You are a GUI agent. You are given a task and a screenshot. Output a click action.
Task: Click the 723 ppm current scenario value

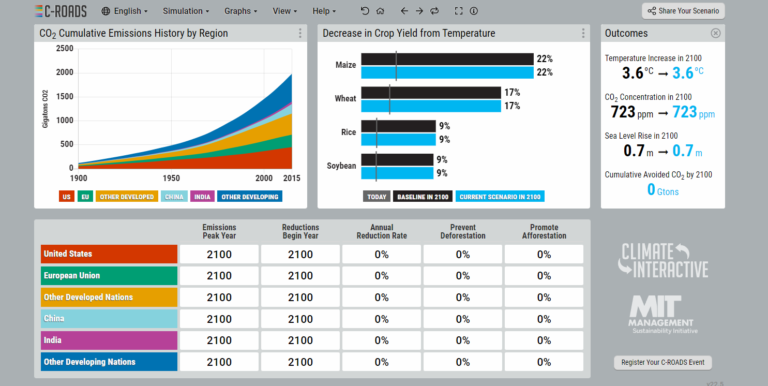click(x=694, y=112)
